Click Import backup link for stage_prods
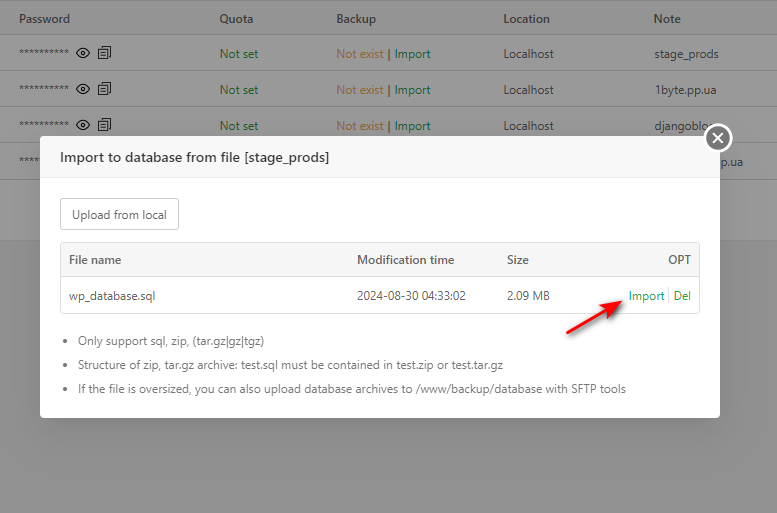 [x=412, y=54]
